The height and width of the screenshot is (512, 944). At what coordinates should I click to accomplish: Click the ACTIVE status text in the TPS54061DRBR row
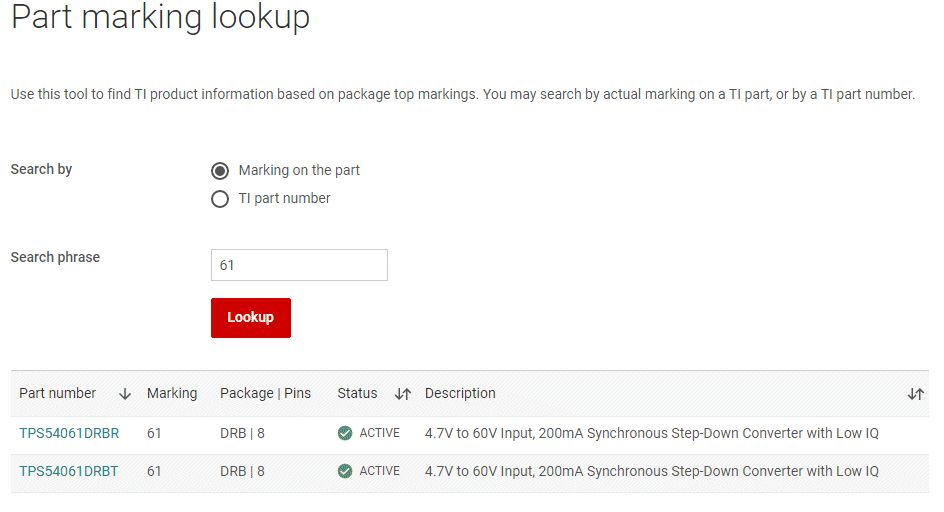[380, 433]
